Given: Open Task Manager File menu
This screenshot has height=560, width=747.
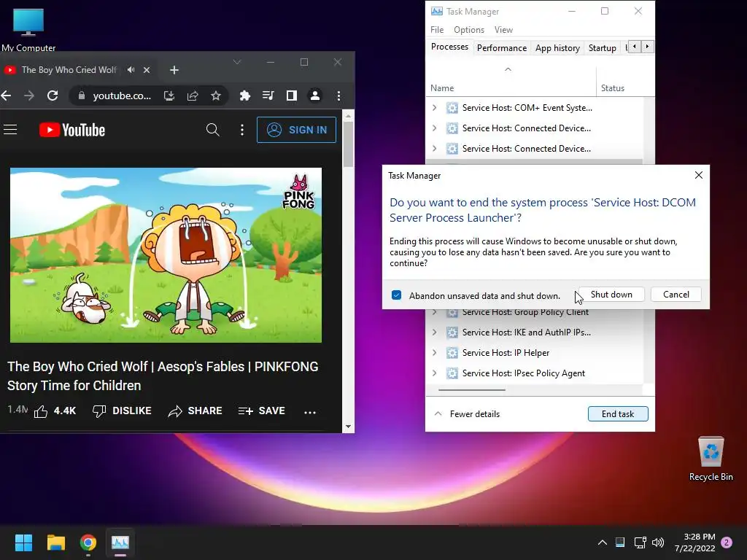Looking at the screenshot, I should point(437,30).
